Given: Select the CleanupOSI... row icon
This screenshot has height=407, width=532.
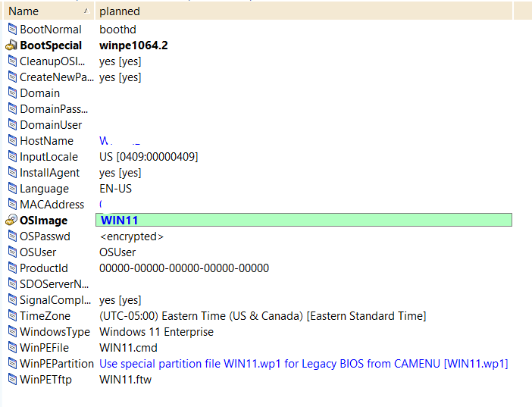Looking at the screenshot, I should pos(12,61).
